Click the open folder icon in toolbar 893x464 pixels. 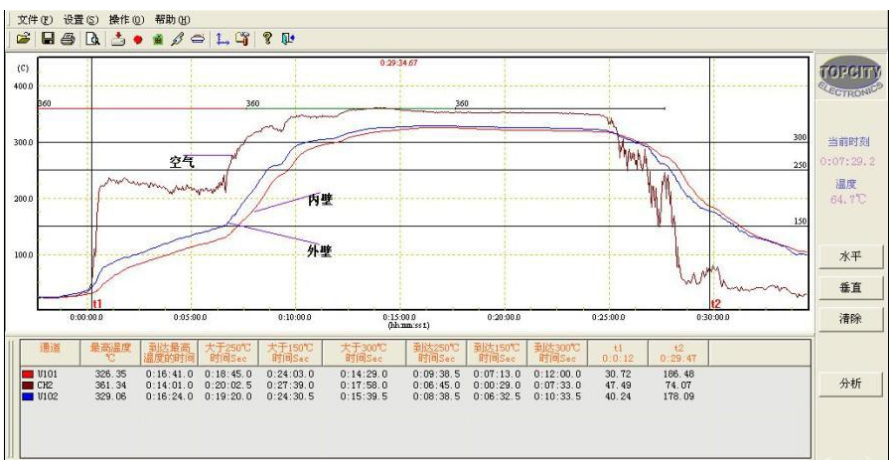(25, 38)
